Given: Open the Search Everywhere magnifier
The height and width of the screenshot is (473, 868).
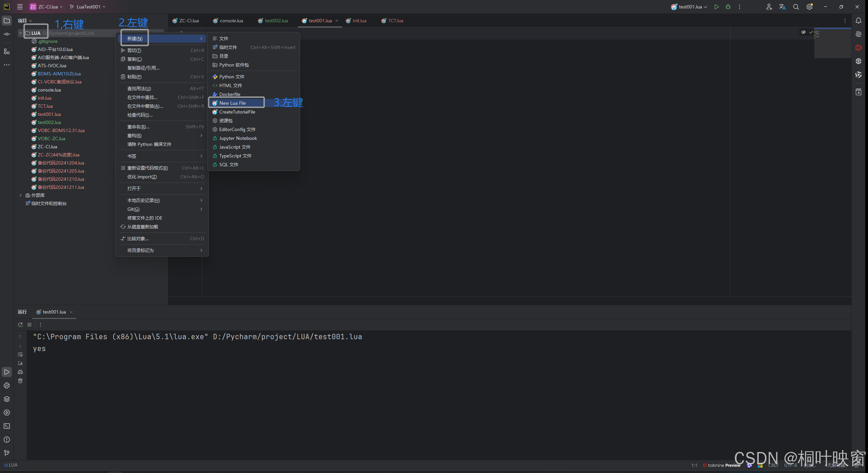Looking at the screenshot, I should 796,7.
